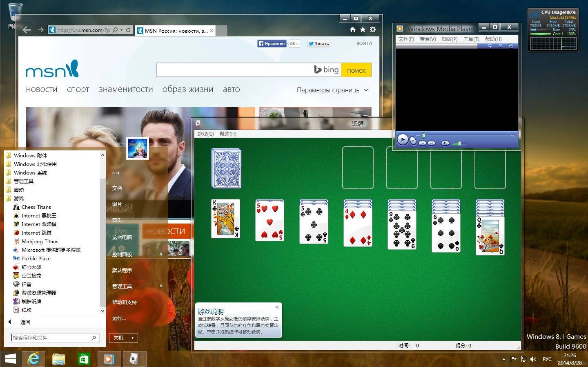Click the volume icon in system tray

coord(533,359)
